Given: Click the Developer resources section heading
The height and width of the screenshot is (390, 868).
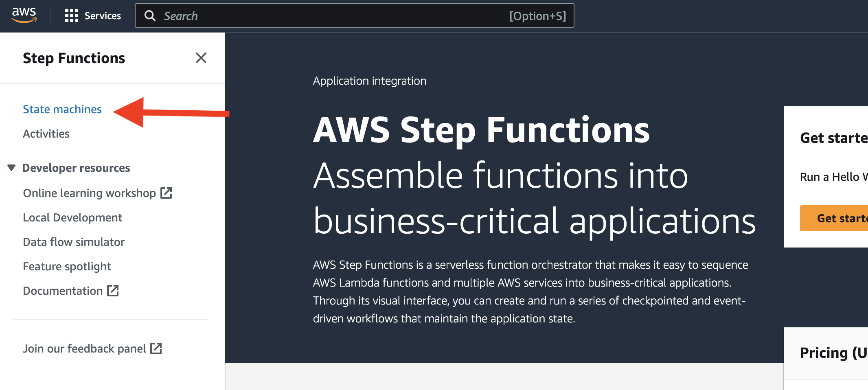Looking at the screenshot, I should pyautogui.click(x=76, y=168).
